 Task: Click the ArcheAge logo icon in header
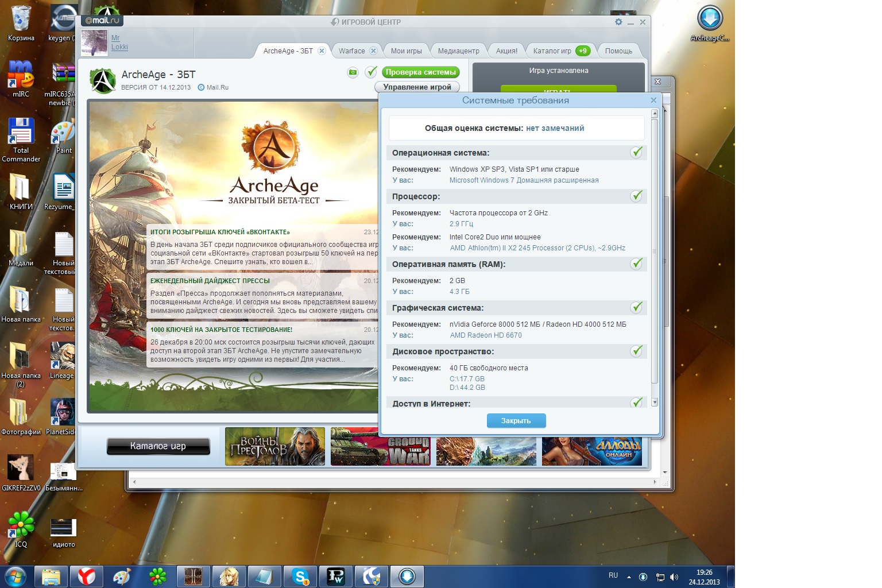click(x=103, y=81)
